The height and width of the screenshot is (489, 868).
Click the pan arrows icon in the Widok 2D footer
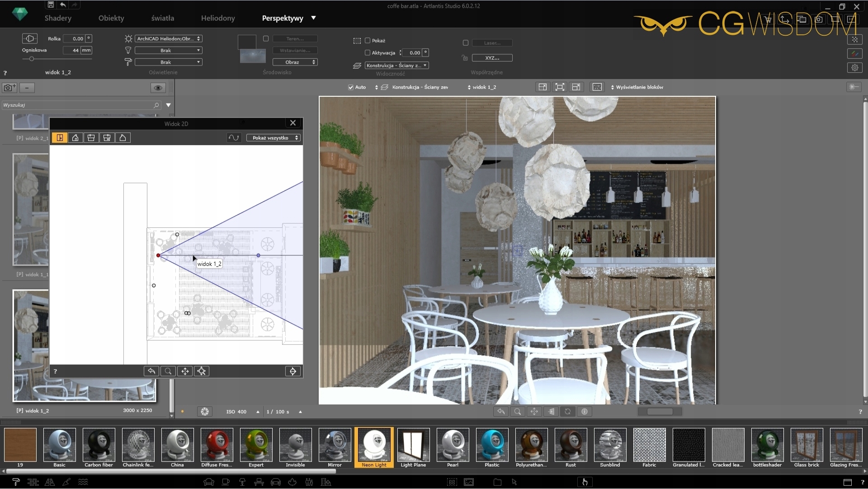[185, 371]
